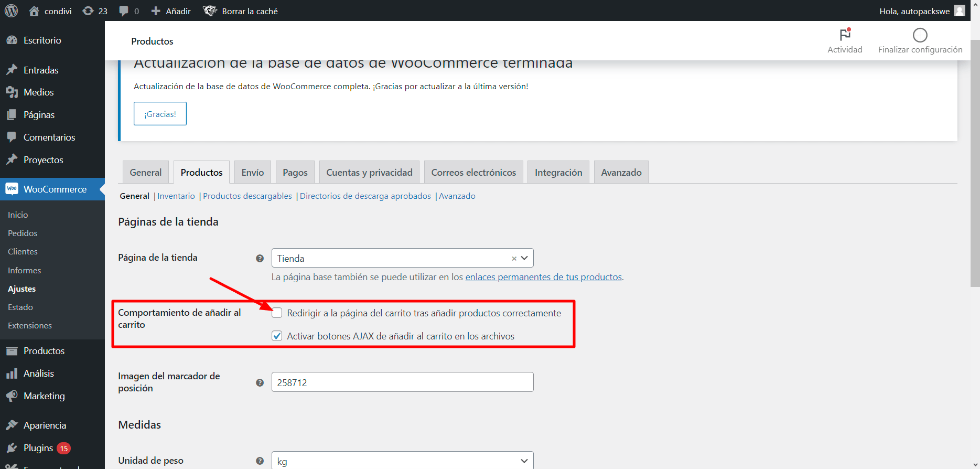Switch to the Envío tab

253,172
